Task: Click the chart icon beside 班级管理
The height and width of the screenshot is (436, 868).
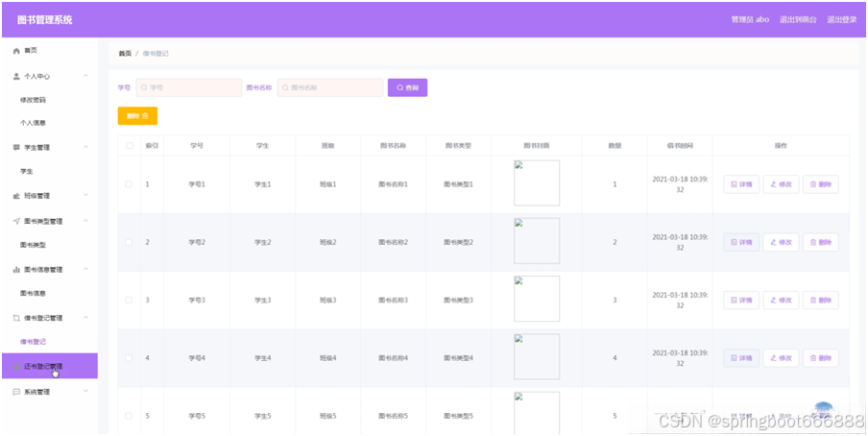Action: click(x=16, y=196)
